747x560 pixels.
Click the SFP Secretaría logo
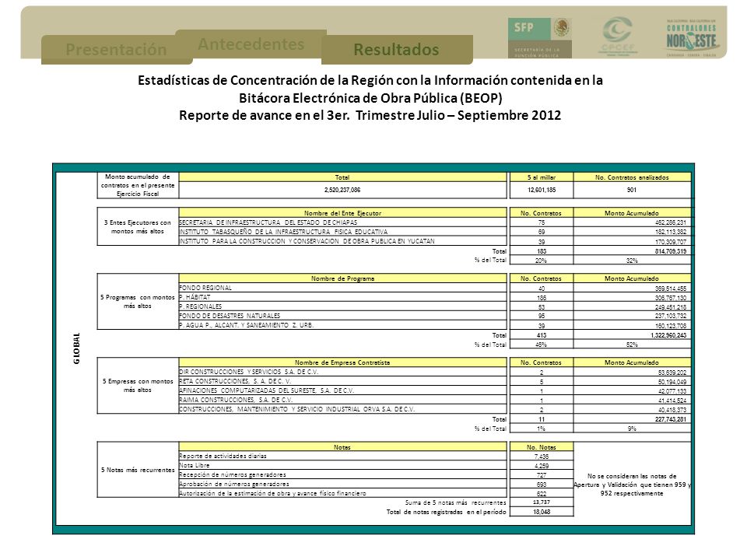540,38
